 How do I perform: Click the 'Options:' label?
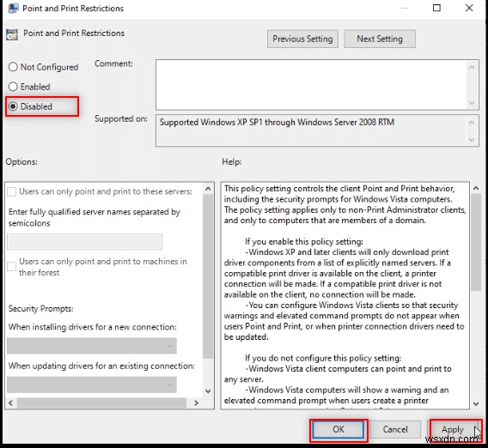21,161
